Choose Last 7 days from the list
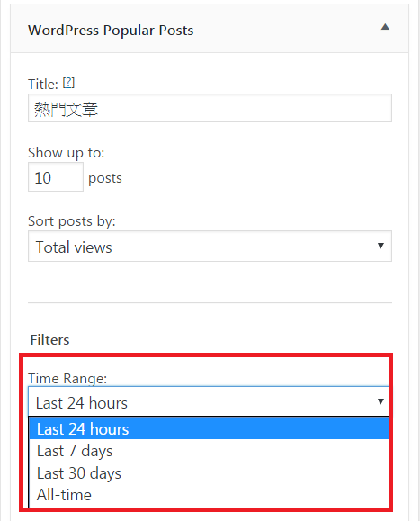The image size is (420, 521). (x=209, y=451)
